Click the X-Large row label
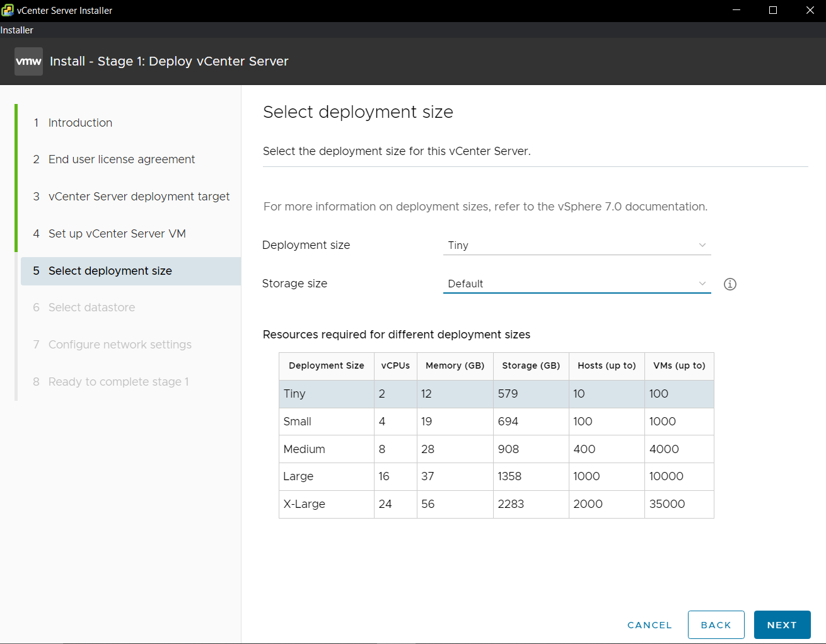 304,504
